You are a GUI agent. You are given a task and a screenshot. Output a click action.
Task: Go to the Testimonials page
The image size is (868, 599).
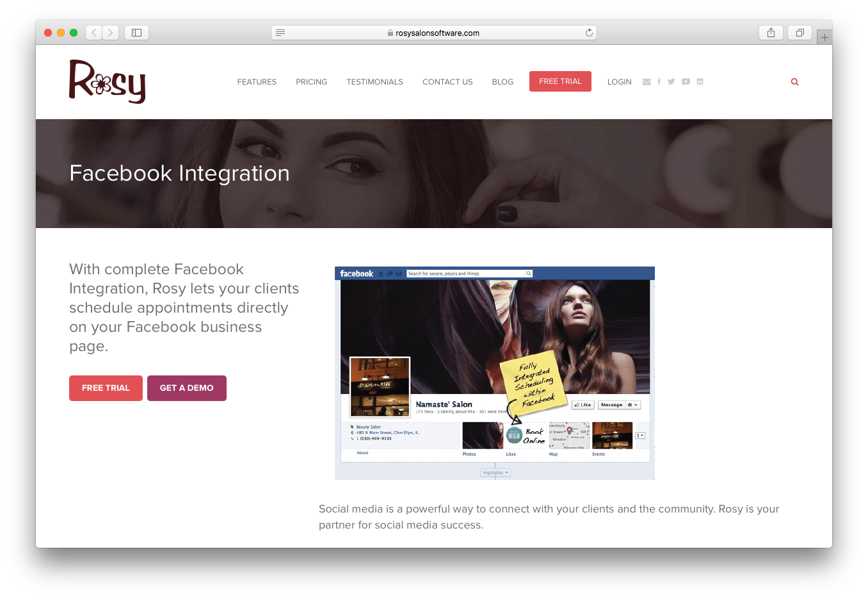[374, 82]
